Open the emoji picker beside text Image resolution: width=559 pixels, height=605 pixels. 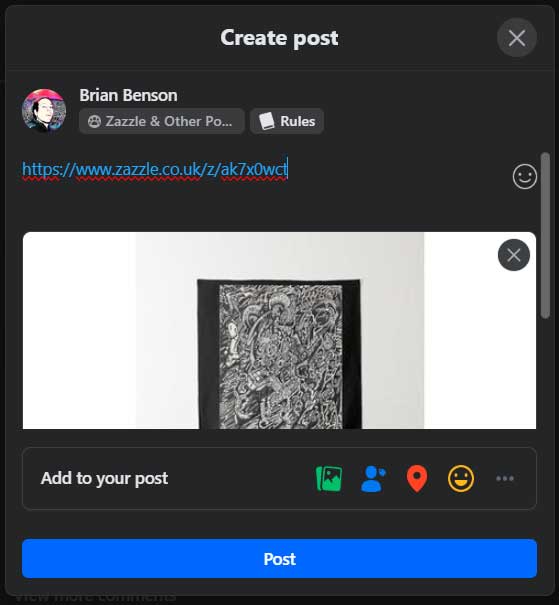coord(525,177)
